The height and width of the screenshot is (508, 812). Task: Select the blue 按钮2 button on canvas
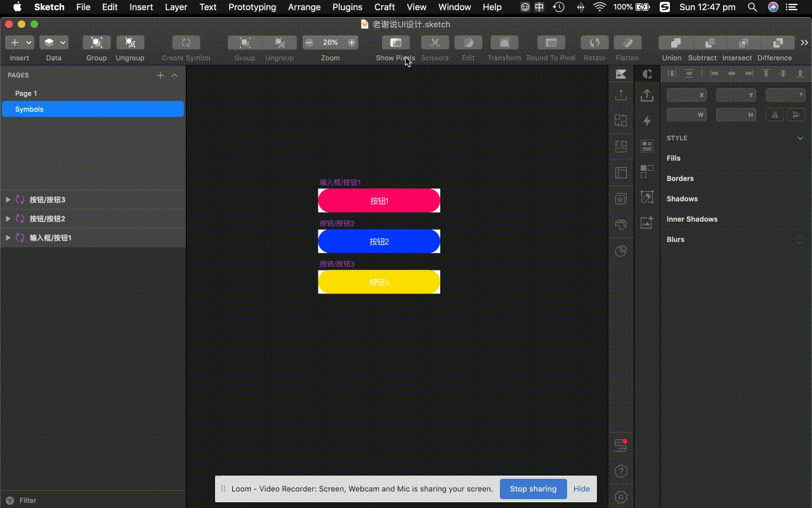pos(379,241)
